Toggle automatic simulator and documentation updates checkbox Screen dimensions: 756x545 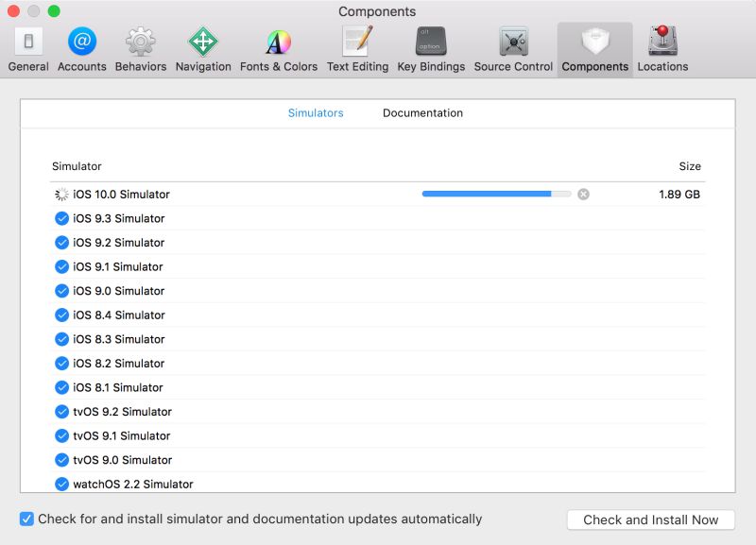pos(26,519)
